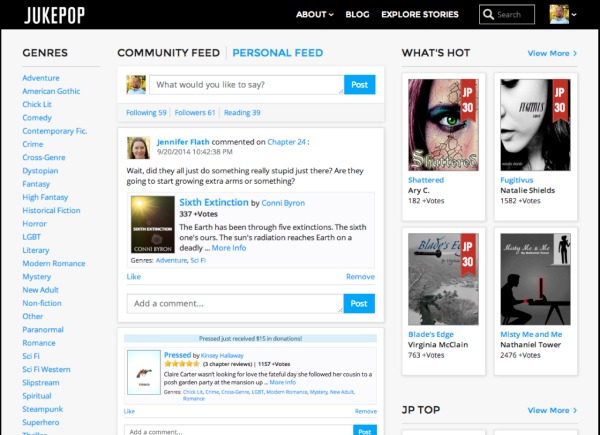
Task: Click More Info for Pressed
Action: [282, 382]
